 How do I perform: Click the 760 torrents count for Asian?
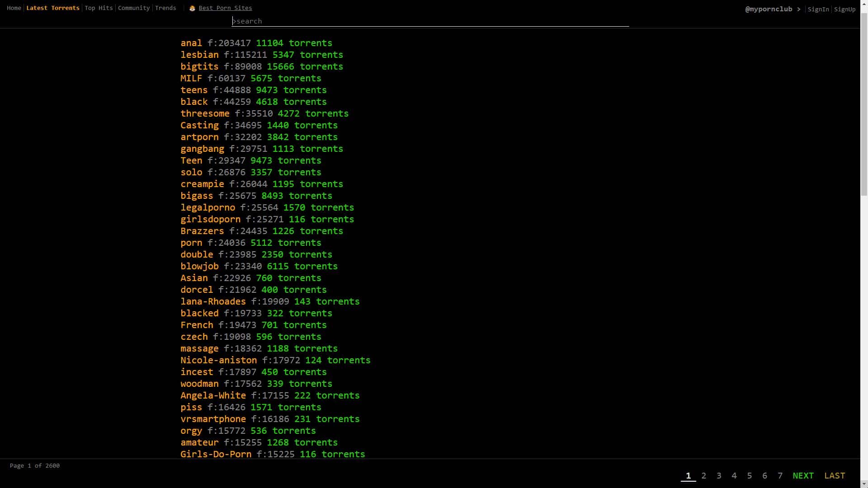[288, 278]
